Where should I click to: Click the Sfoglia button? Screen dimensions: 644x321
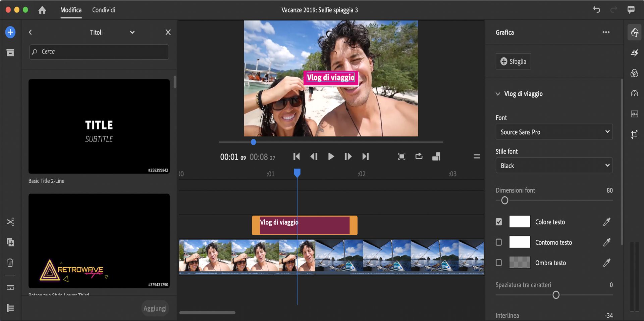(513, 61)
